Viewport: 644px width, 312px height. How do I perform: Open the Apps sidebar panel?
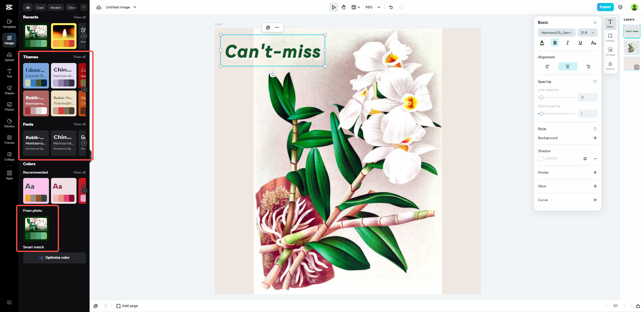(x=9, y=175)
